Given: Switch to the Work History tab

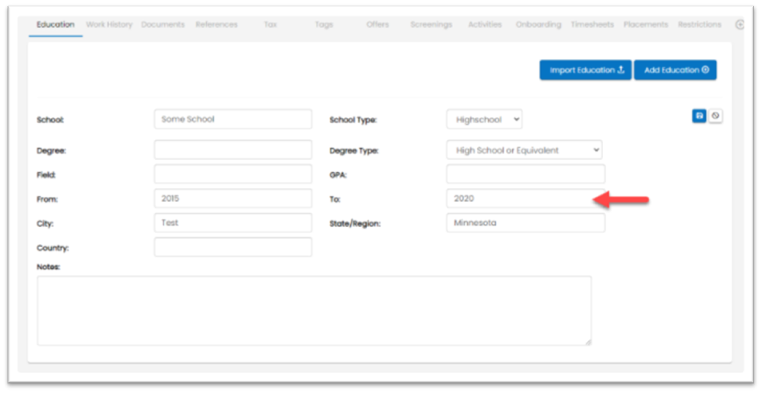Looking at the screenshot, I should coord(109,24).
